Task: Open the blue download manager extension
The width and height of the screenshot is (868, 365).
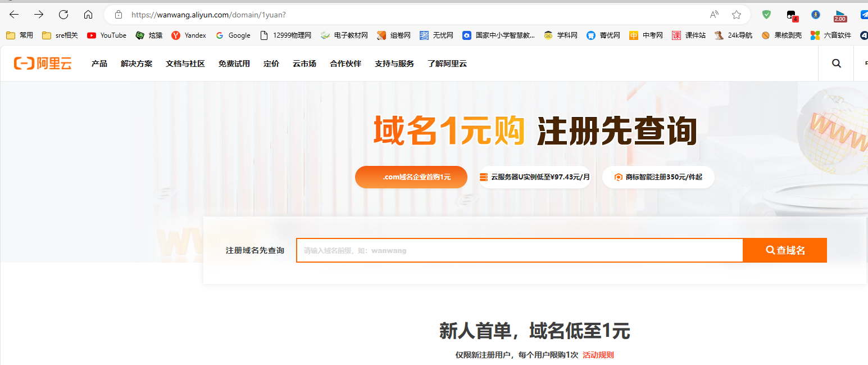Action: [x=816, y=15]
